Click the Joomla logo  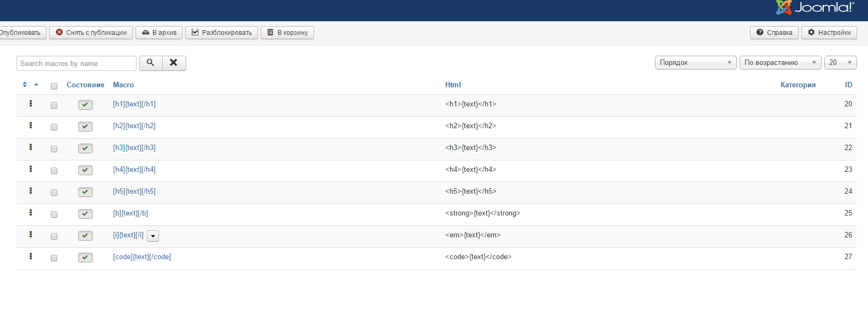tap(815, 8)
